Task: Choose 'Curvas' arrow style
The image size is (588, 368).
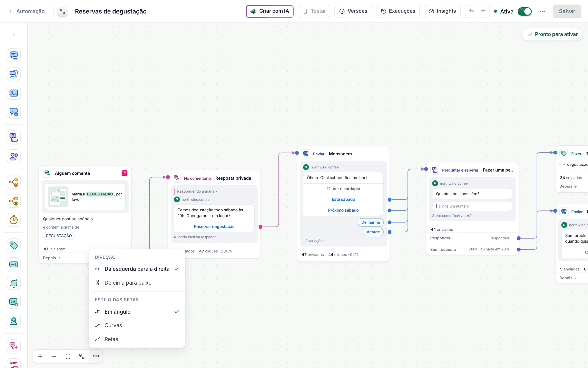Action: pyautogui.click(x=137, y=325)
